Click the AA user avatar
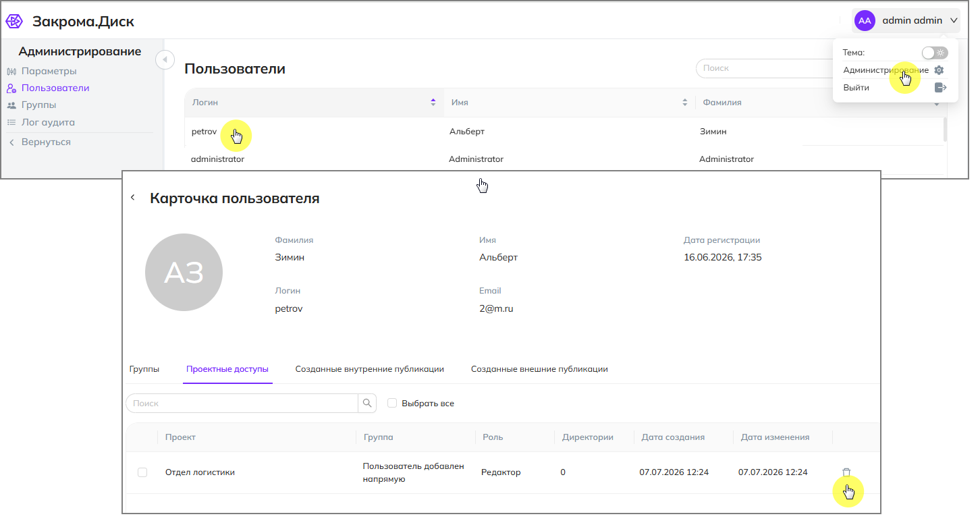The width and height of the screenshot is (980, 525). [865, 21]
